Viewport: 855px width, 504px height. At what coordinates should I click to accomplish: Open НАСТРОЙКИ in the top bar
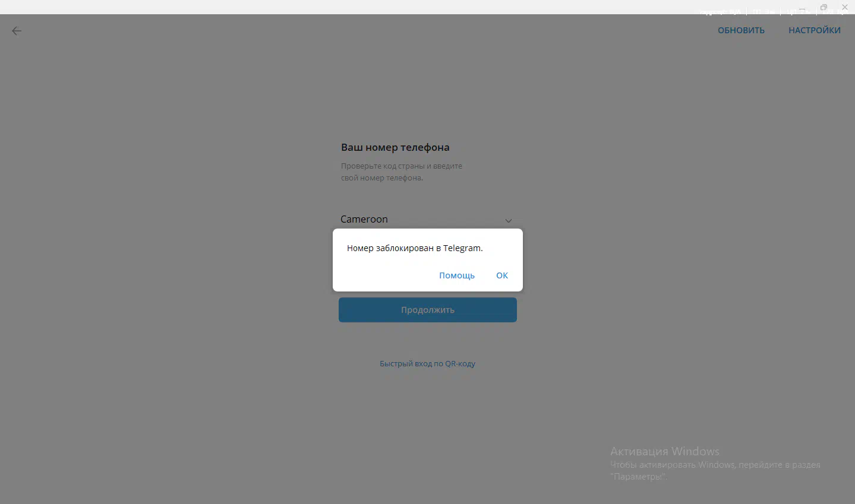[x=815, y=30]
